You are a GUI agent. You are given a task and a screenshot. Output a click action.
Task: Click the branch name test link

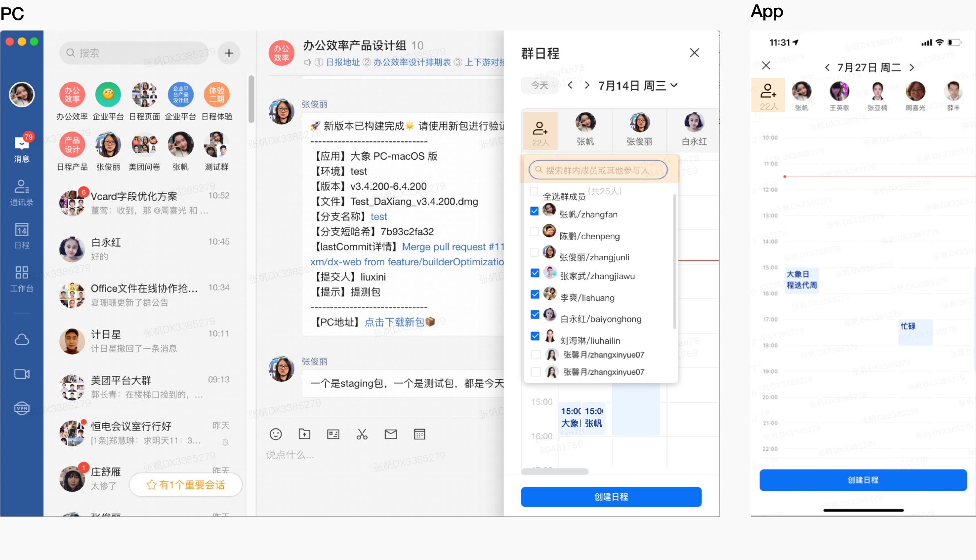coord(379,216)
